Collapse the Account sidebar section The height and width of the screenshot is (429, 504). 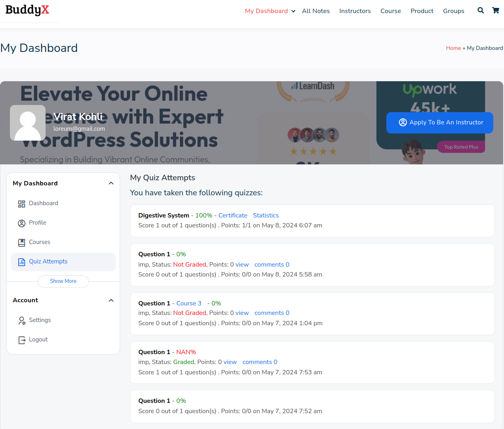tap(111, 301)
